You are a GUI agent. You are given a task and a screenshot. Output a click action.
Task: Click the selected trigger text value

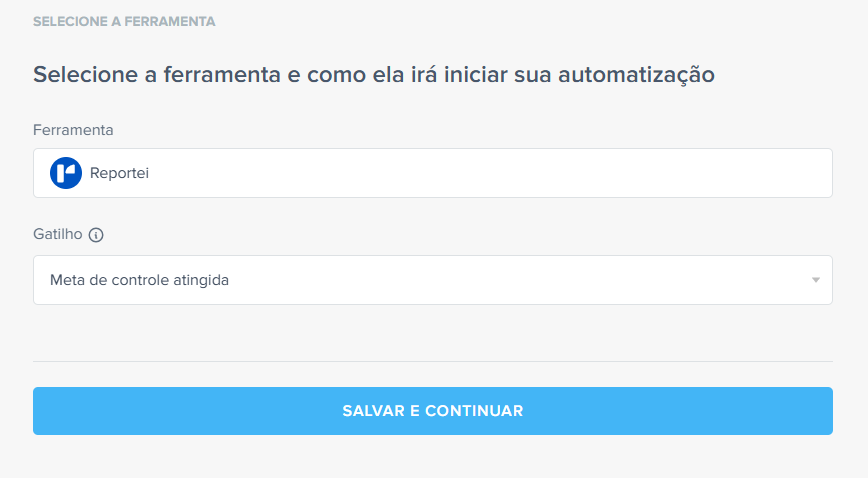[x=139, y=280]
